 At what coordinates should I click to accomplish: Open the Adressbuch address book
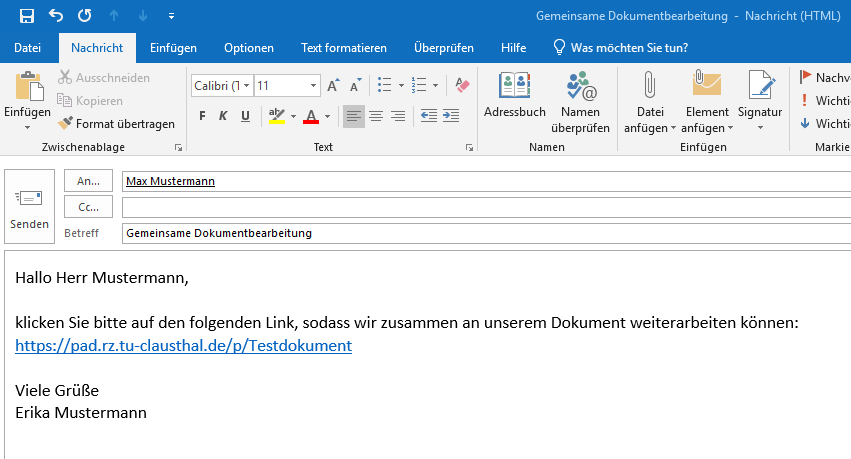click(x=514, y=96)
